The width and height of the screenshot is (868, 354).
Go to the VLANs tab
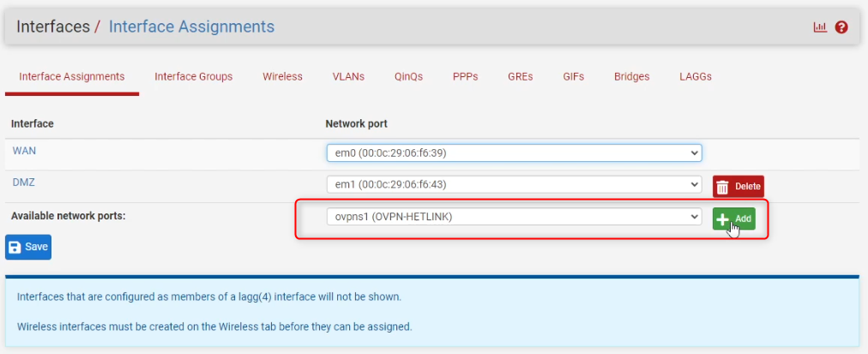pyautogui.click(x=348, y=76)
